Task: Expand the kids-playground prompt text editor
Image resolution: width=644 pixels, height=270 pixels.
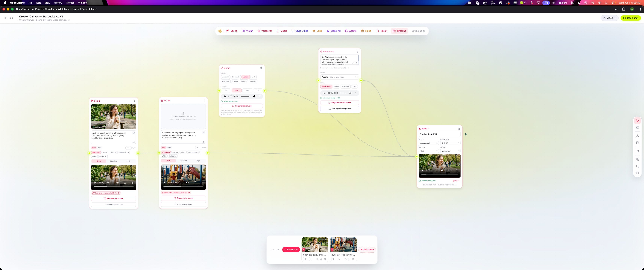Action: click(x=203, y=133)
